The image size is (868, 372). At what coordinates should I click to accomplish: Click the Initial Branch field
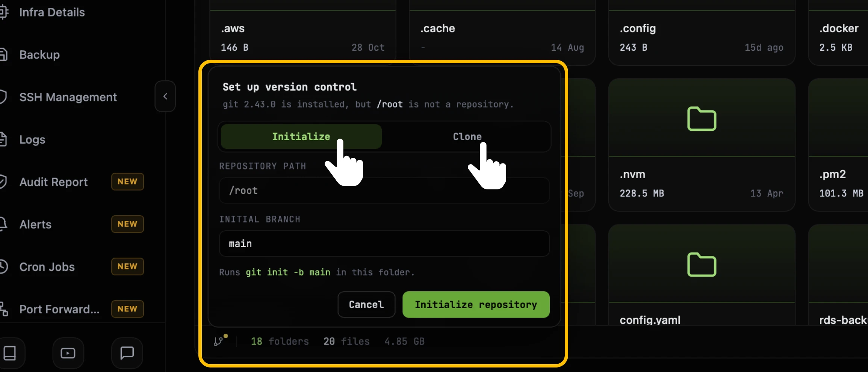tap(384, 243)
